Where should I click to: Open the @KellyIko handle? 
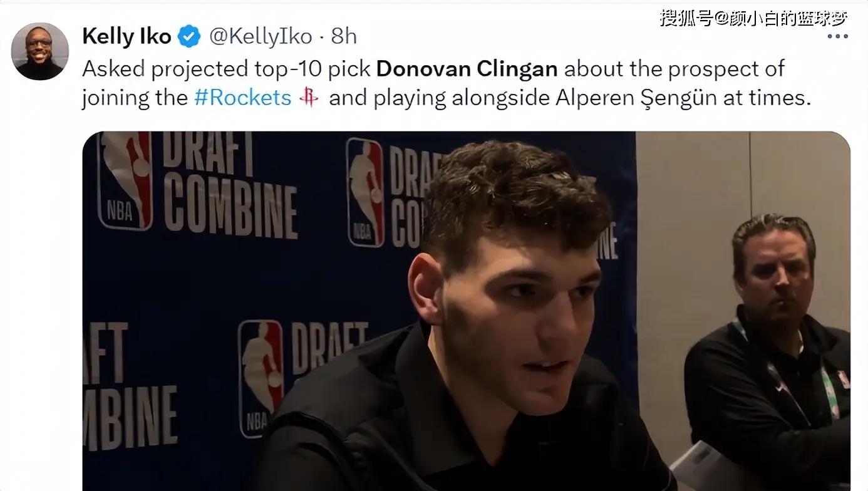[x=260, y=36]
